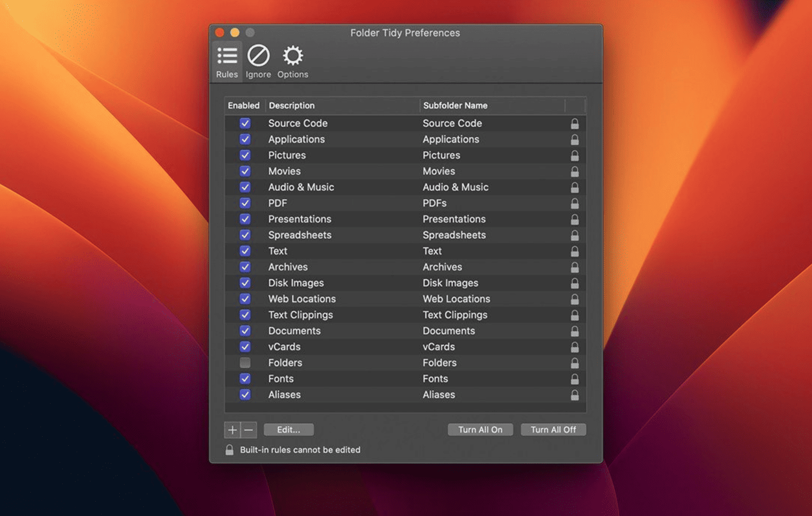Toggle the Fonts rule checkbox
Screen dimensions: 812x516
tap(245, 379)
